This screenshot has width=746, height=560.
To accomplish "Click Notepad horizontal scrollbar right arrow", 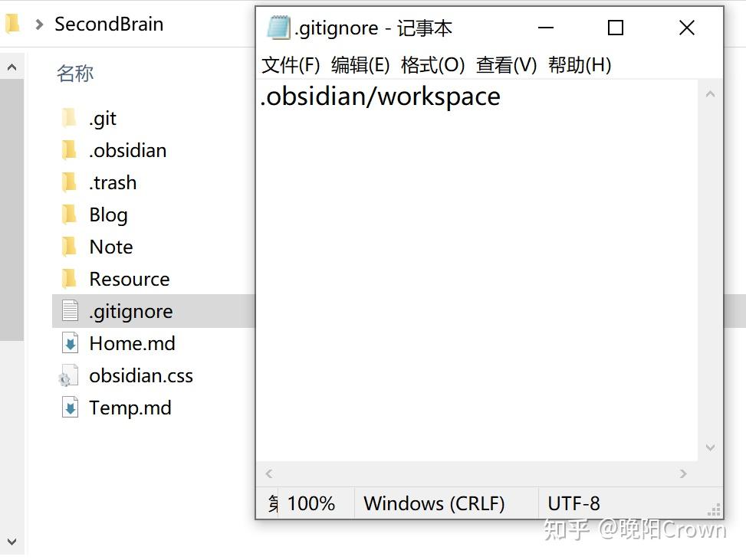I will point(683,474).
